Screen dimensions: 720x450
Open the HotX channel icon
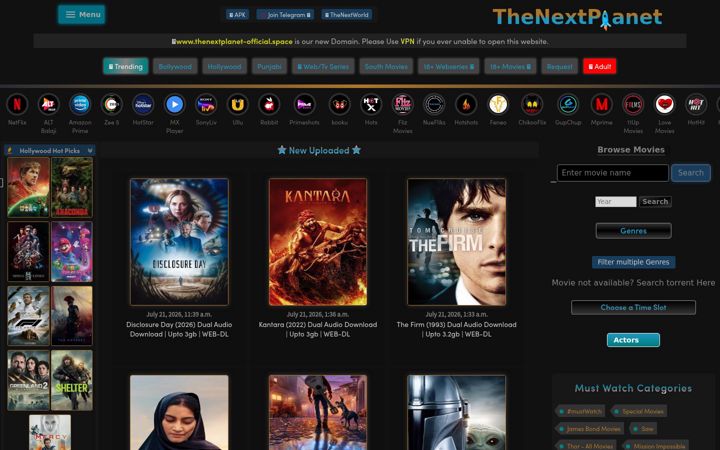point(371,104)
